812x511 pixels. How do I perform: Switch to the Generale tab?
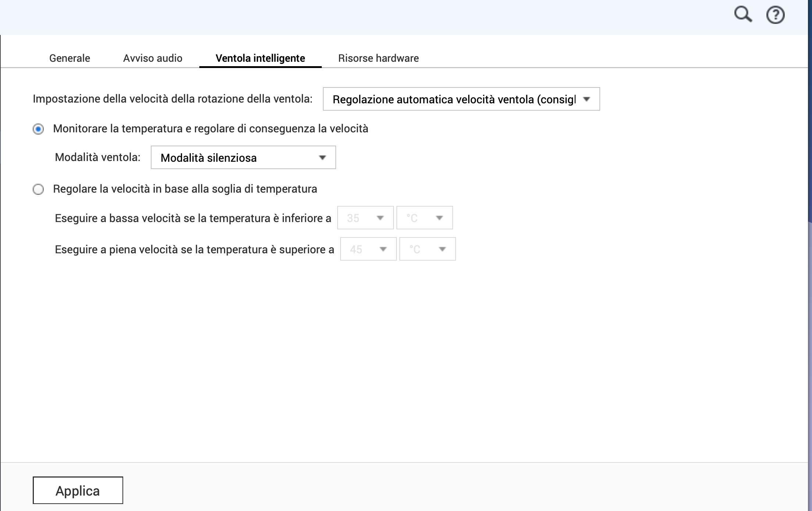pos(70,58)
